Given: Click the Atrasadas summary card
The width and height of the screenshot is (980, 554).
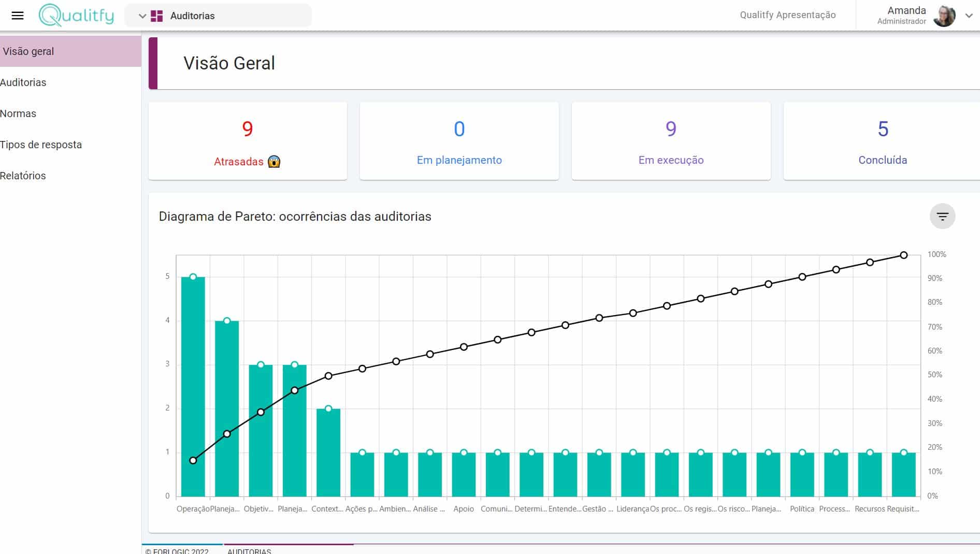Looking at the screenshot, I should click(248, 141).
